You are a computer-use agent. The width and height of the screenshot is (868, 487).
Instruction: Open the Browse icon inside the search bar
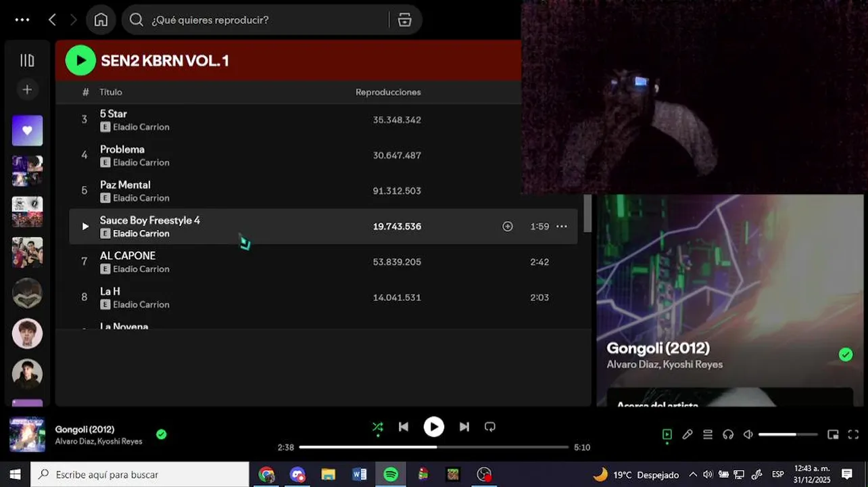pyautogui.click(x=405, y=20)
